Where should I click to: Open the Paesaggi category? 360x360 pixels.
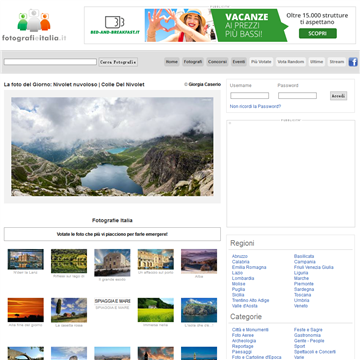(x=242, y=352)
